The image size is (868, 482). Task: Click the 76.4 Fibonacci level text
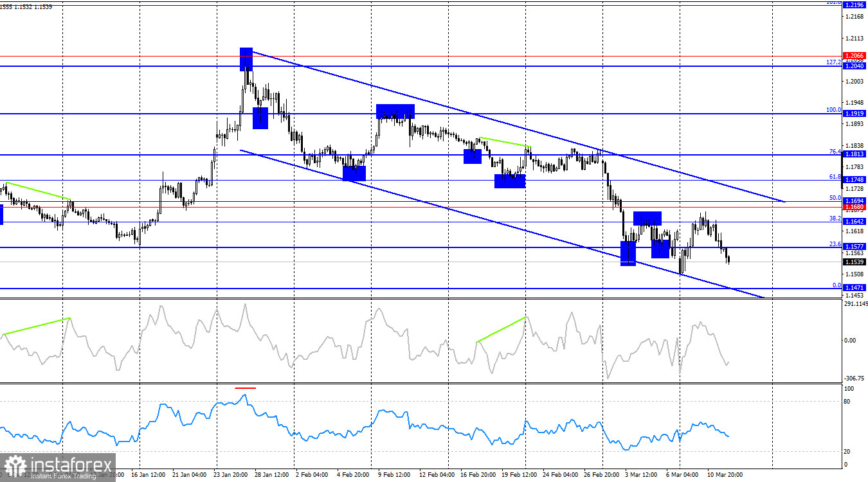click(835, 152)
